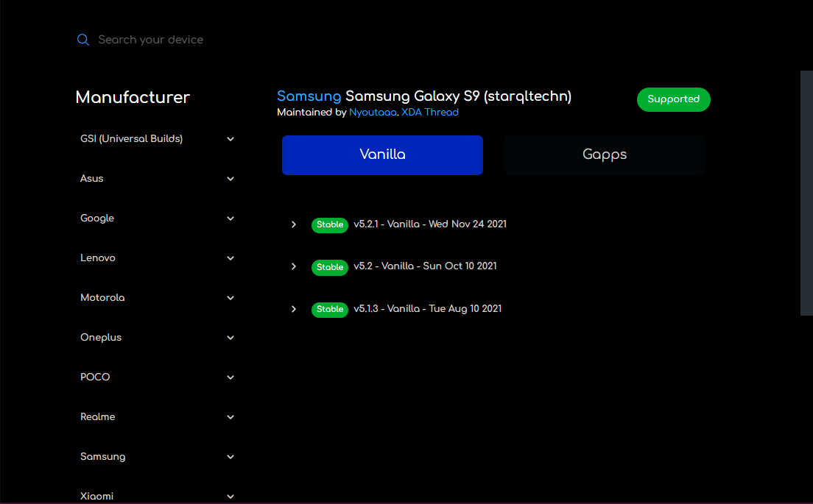The height and width of the screenshot is (504, 813).
Task: Select the GSI (Universal Builds) entry
Action: pos(131,138)
